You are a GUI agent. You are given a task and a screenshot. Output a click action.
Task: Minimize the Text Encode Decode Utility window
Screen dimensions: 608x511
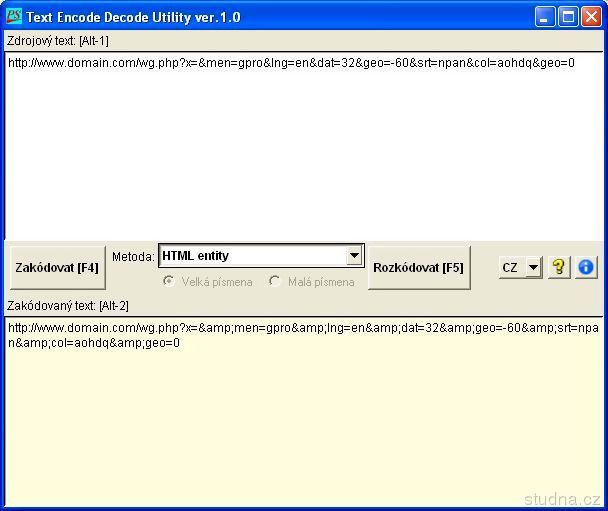[545, 17]
